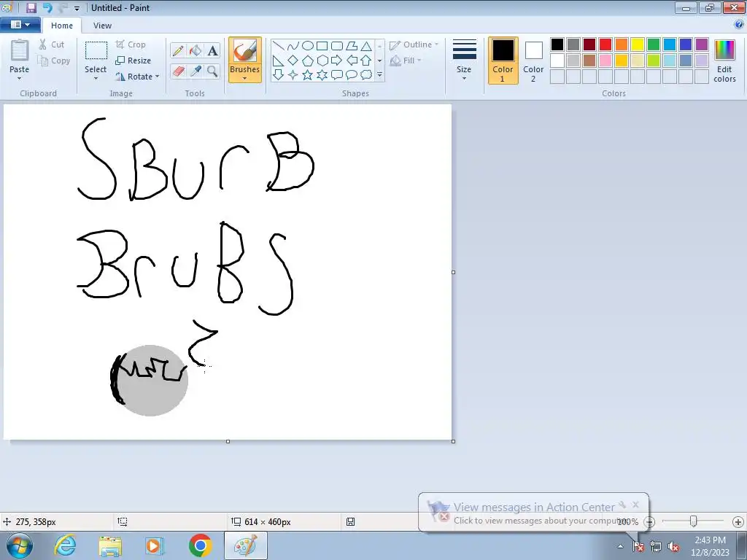Image resolution: width=747 pixels, height=560 pixels.
Task: Expand the Rotate dropdown
Action: pyautogui.click(x=158, y=76)
